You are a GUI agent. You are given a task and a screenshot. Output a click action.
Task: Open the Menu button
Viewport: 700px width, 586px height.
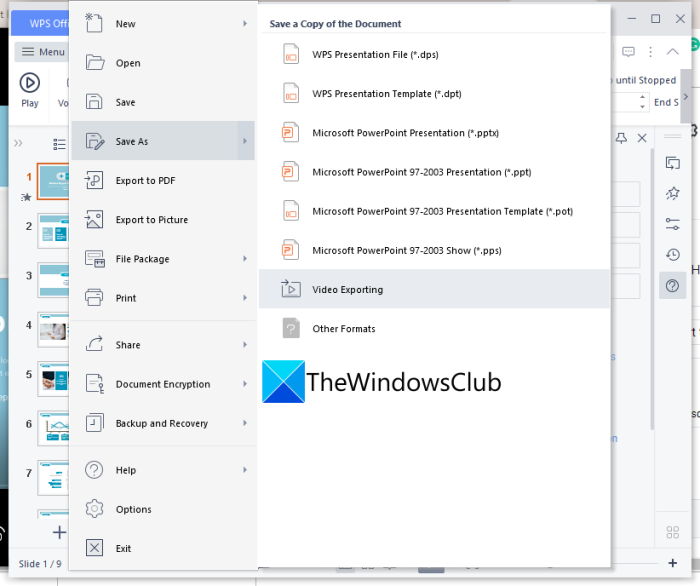click(x=42, y=52)
